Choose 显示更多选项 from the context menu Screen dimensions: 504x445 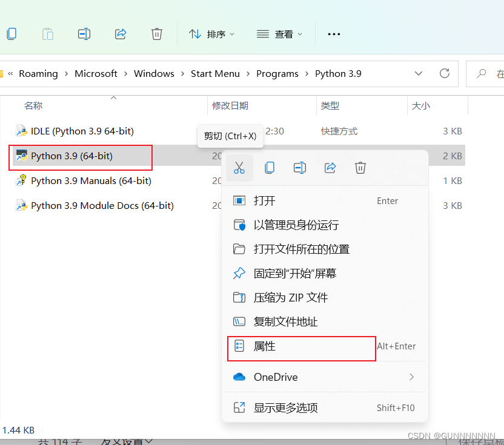coord(325,407)
